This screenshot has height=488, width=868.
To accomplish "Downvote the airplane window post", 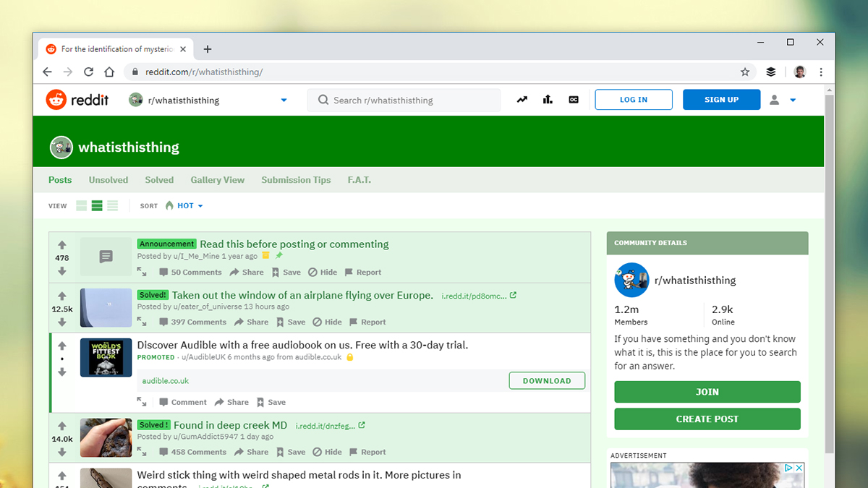I will click(x=62, y=322).
